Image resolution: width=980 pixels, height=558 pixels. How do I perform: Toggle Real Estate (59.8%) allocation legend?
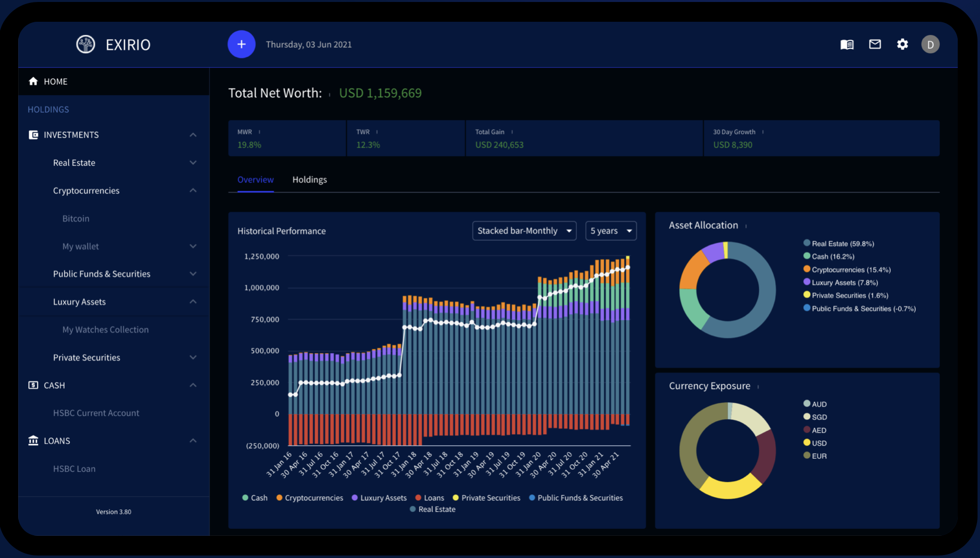(839, 243)
